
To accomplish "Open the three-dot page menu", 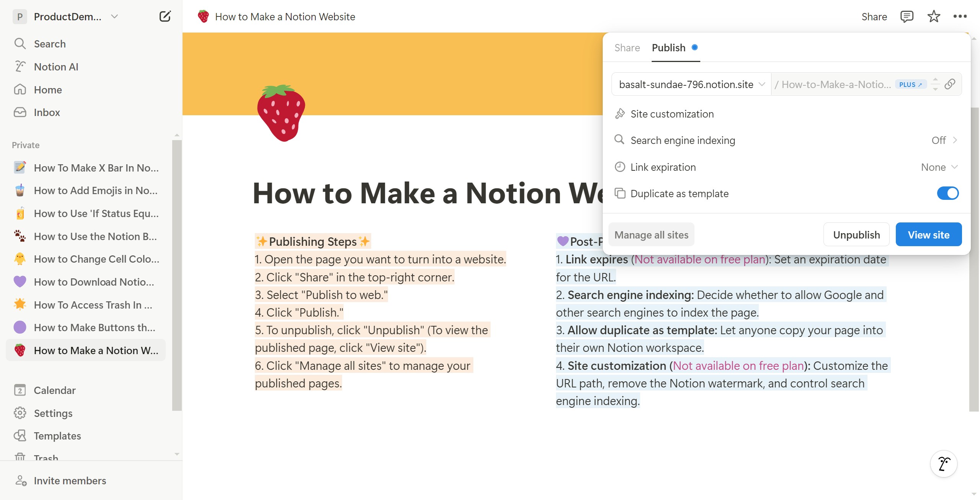I will 960,16.
